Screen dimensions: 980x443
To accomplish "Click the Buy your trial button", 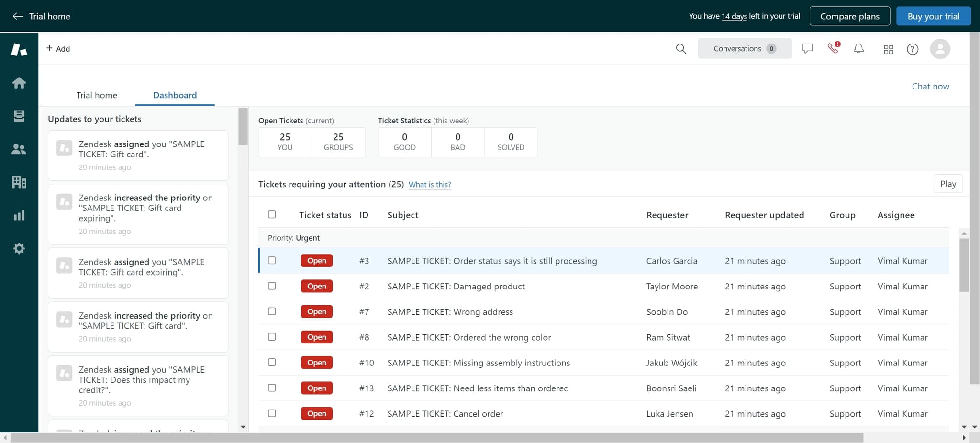I will (x=933, y=16).
